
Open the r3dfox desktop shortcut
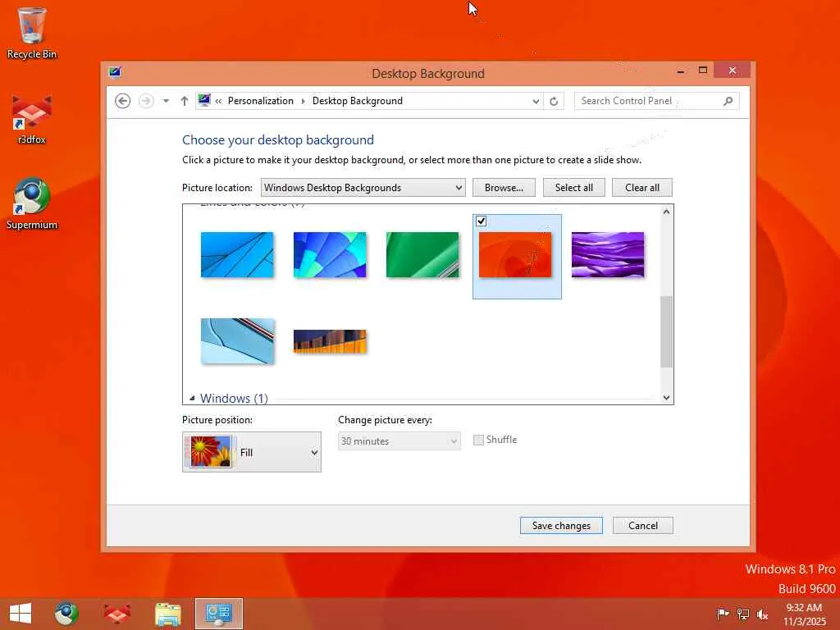32,119
